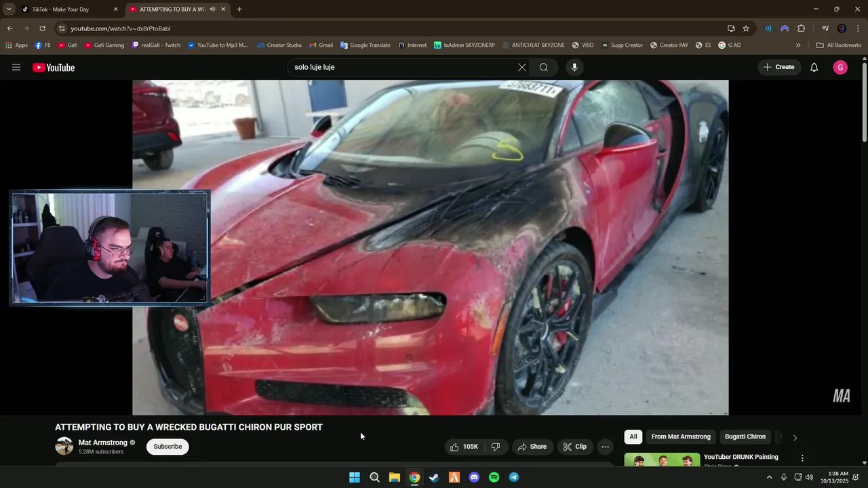This screenshot has width=868, height=488.
Task: Open YouTuber DRUNK Painting video title
Action: point(741,457)
